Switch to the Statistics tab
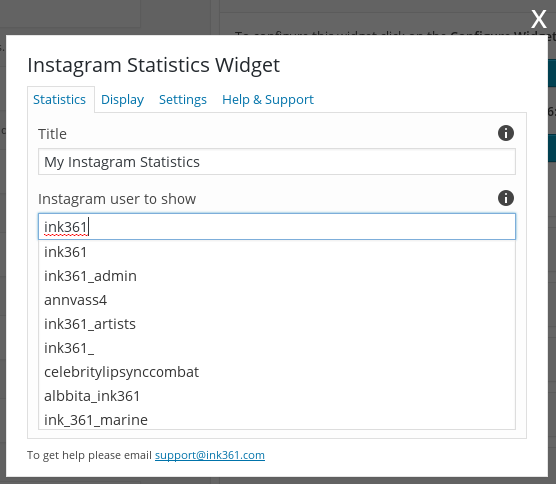 click(x=60, y=100)
